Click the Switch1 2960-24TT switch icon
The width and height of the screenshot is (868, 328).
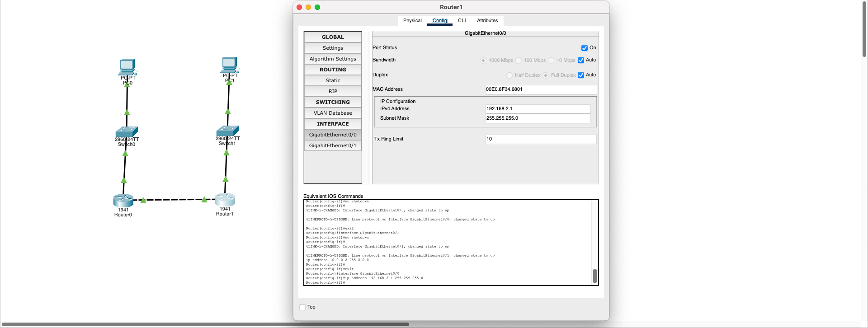click(x=227, y=131)
